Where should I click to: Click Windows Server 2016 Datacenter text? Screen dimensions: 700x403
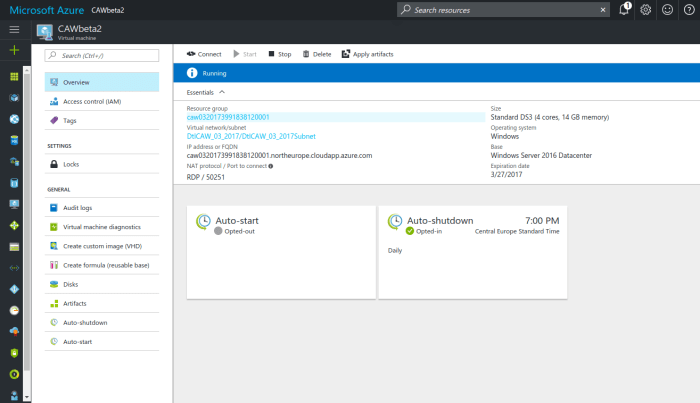tap(541, 155)
